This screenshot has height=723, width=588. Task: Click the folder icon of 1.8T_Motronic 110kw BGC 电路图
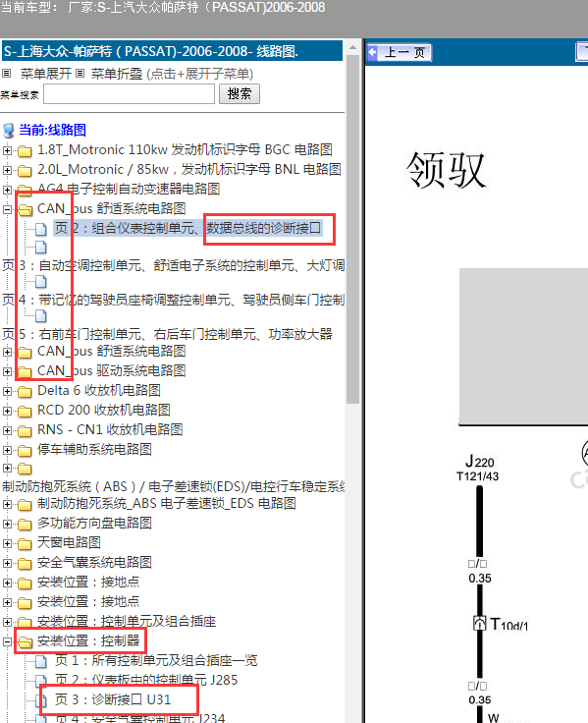pos(25,150)
